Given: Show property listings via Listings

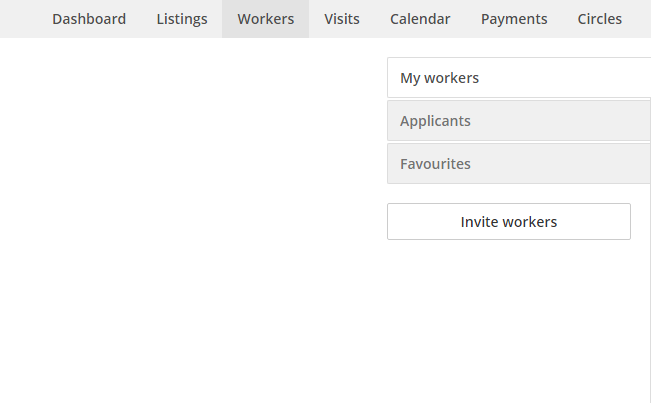Looking at the screenshot, I should pyautogui.click(x=182, y=19).
